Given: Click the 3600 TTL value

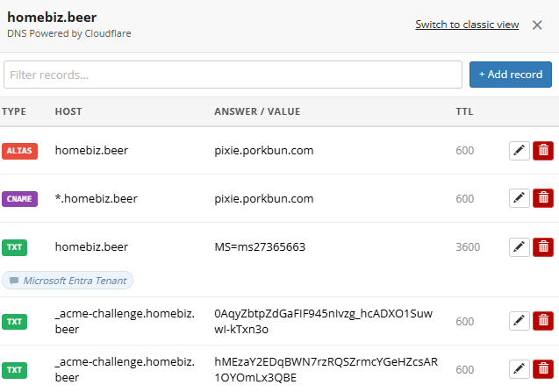Looking at the screenshot, I should (x=468, y=247).
